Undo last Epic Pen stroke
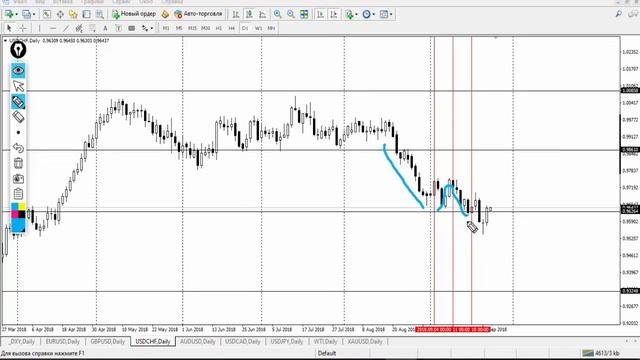The image size is (640, 360). (x=18, y=148)
